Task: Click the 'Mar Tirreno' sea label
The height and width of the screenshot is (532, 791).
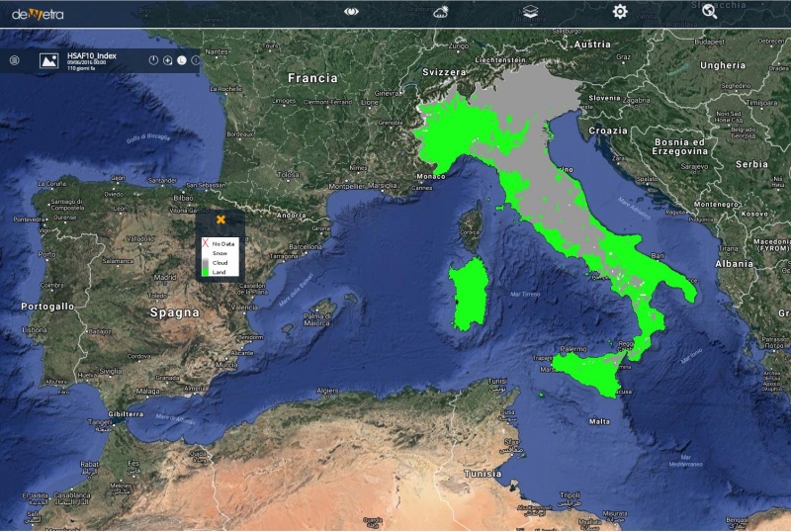Action: [x=525, y=294]
